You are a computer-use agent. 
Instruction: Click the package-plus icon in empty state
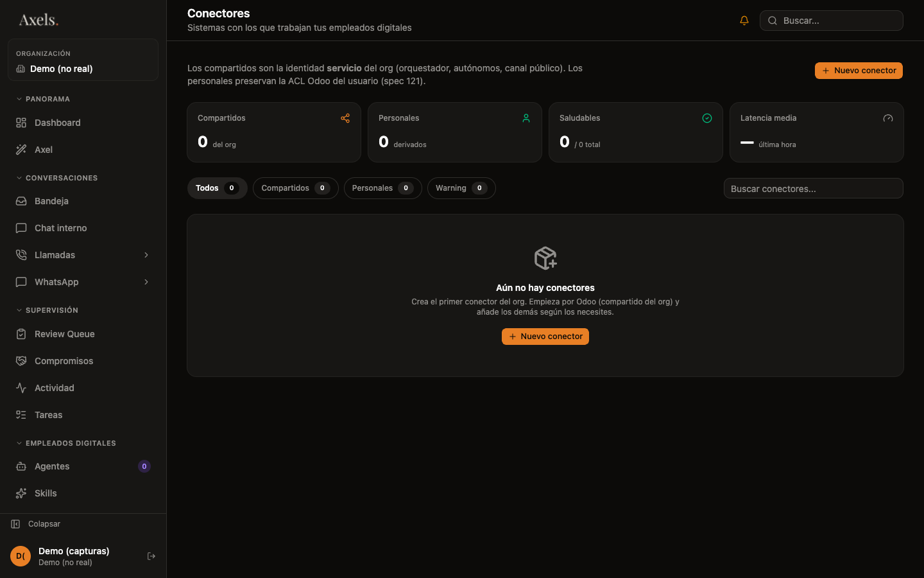545,258
